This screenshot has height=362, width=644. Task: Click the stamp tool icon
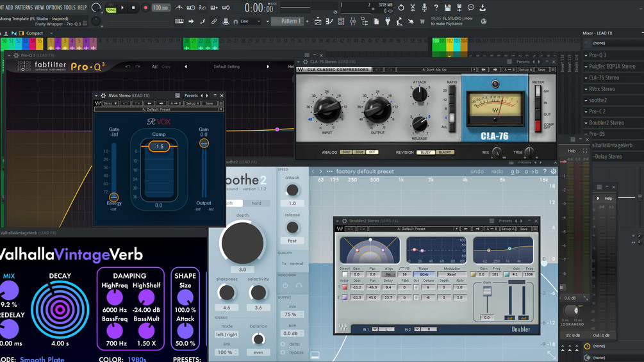[x=226, y=21]
